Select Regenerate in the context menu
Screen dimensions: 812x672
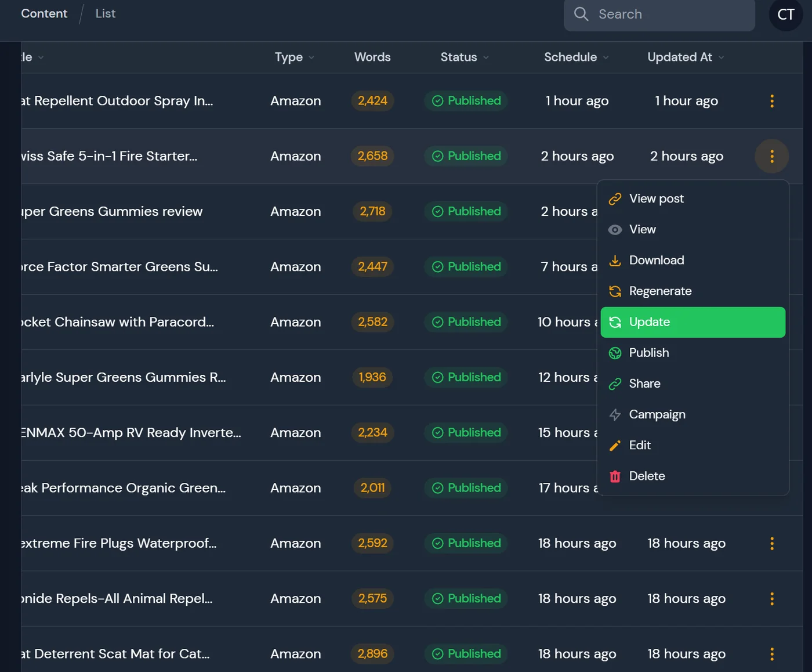[693, 291]
